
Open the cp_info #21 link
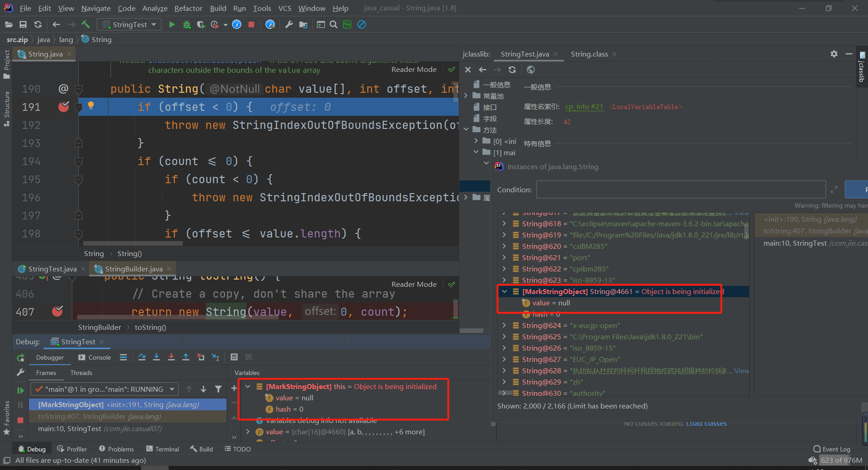tap(584, 107)
